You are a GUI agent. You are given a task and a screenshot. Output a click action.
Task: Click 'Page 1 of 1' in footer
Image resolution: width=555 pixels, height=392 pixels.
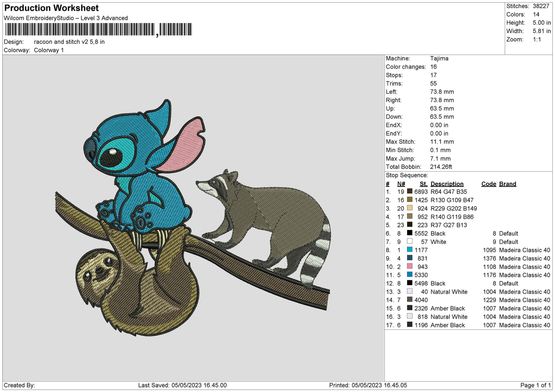[535, 385]
